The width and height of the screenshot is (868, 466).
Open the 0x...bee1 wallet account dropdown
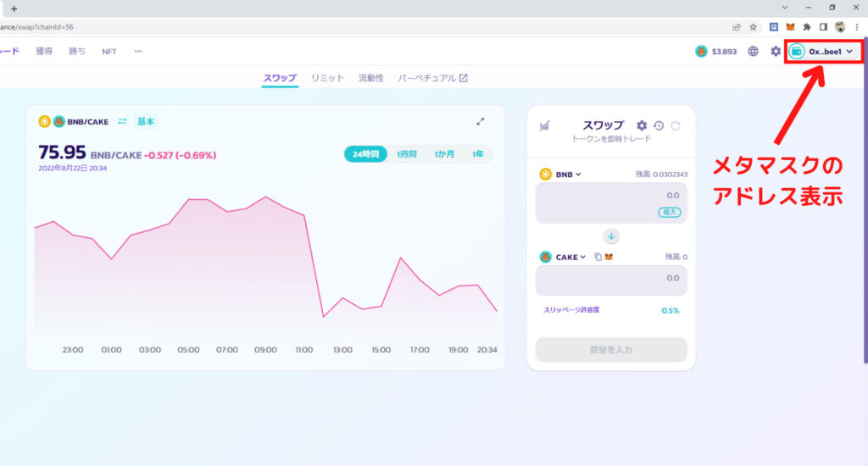[824, 52]
